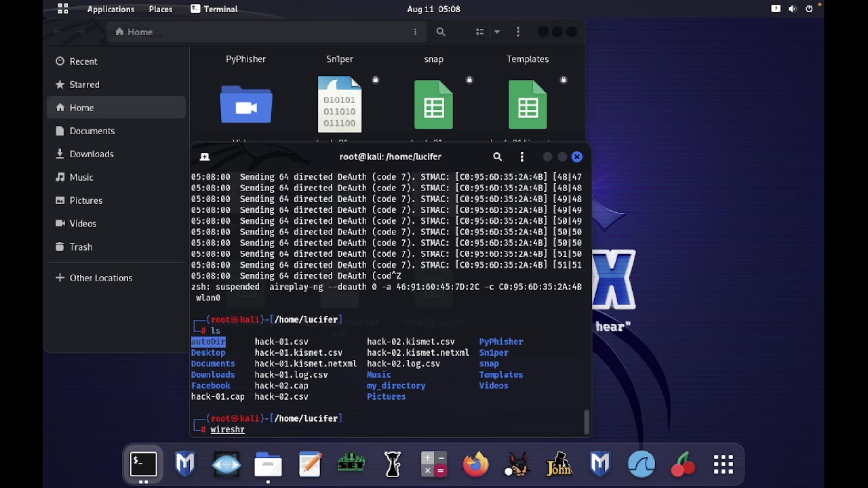Viewport: 868px width, 488px height.
Task: Select the green spreadsheet file under snap
Action: click(434, 104)
